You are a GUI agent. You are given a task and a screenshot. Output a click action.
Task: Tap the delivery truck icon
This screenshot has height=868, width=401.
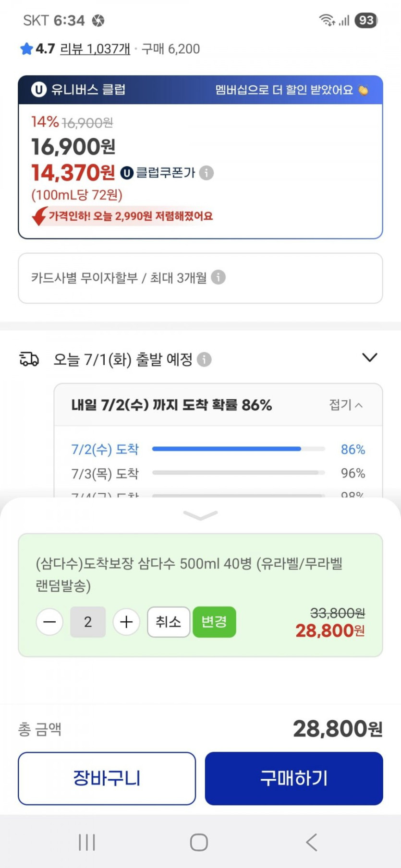29,359
